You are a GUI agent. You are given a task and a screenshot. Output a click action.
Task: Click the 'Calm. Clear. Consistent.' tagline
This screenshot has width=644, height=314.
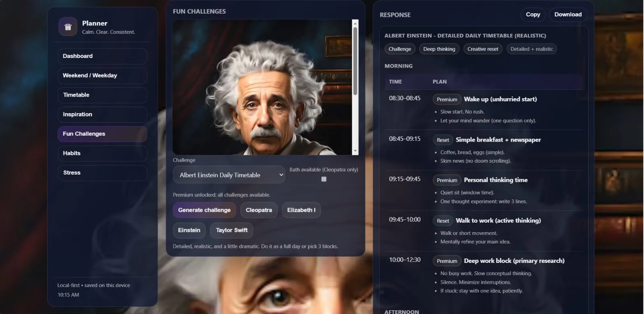coord(108,32)
